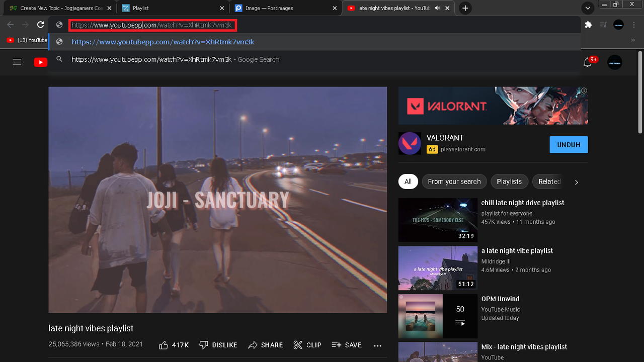Reload the current page
The height and width of the screenshot is (362, 644).
click(x=41, y=25)
